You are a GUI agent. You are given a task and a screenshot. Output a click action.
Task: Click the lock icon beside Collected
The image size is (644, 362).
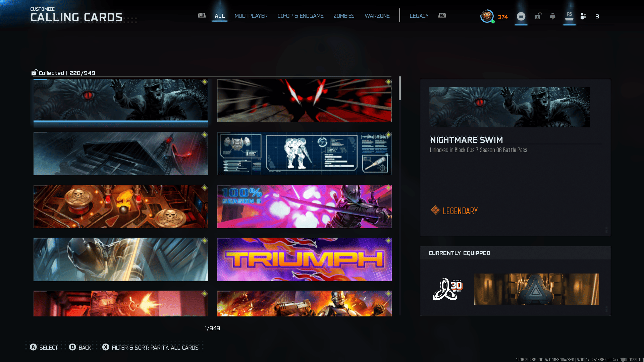coord(34,73)
